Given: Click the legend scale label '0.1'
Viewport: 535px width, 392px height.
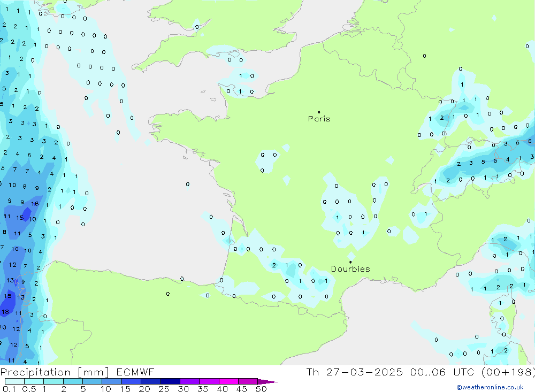Looking at the screenshot, I should 9,389.
